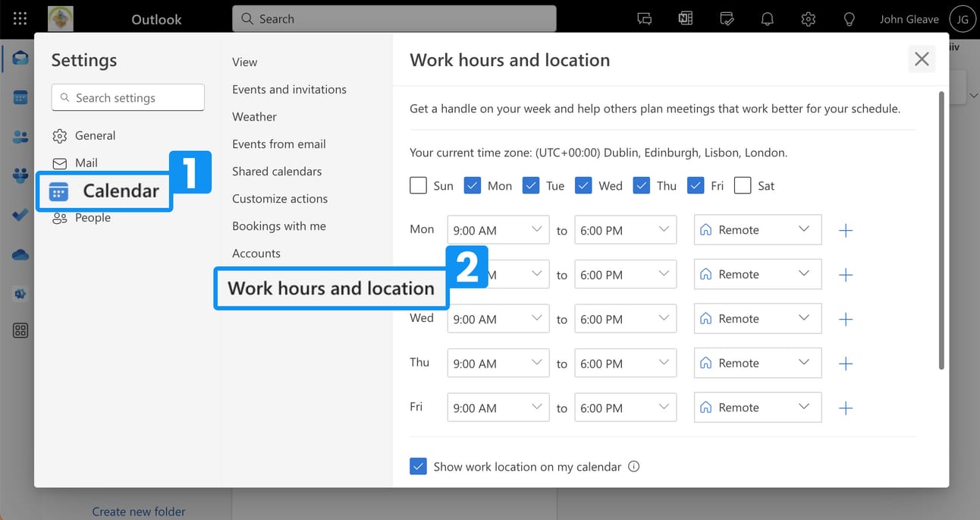This screenshot has width=980, height=520.
Task: Click the John Gleave account name
Action: [x=909, y=19]
